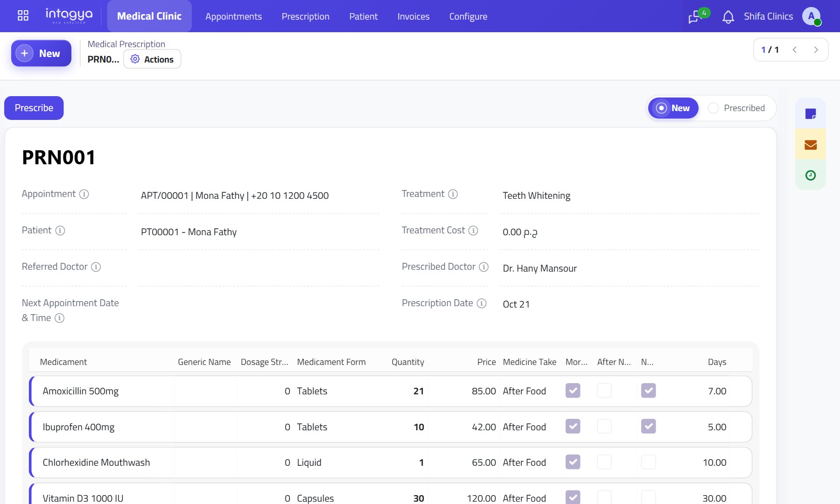Open the Patient menu

(x=364, y=16)
